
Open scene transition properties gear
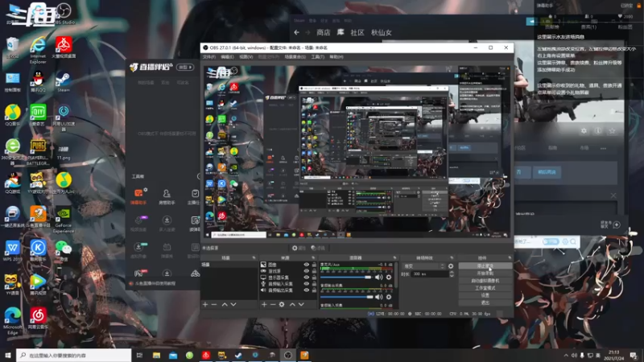pyautogui.click(x=451, y=266)
